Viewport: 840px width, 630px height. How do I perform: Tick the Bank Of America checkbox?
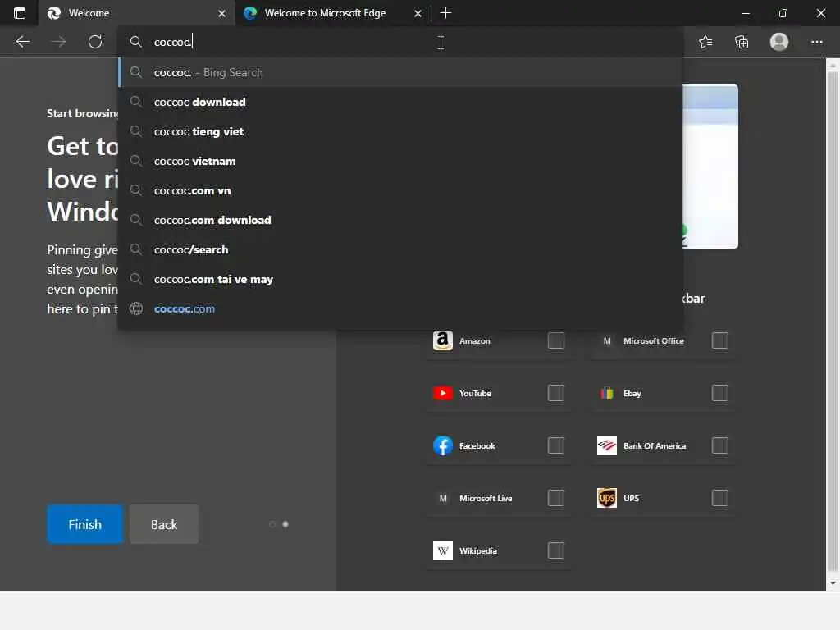tap(720, 445)
